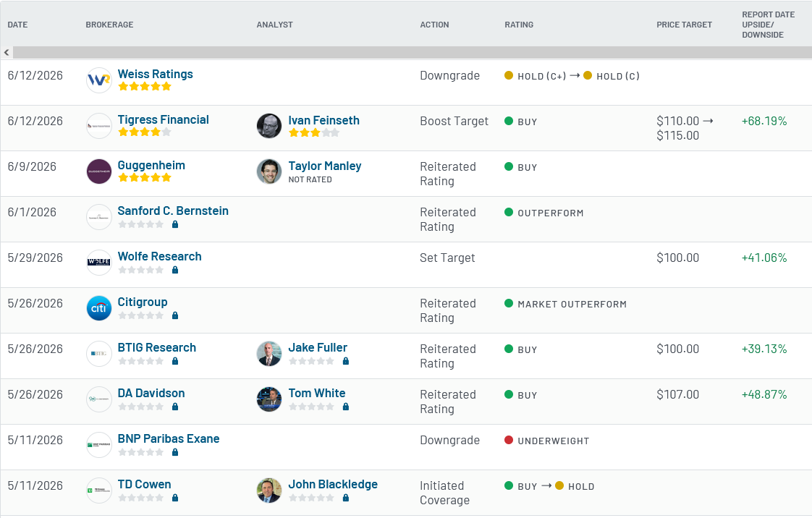
Task: View analyst Tom White's profile link
Action: pyautogui.click(x=317, y=393)
